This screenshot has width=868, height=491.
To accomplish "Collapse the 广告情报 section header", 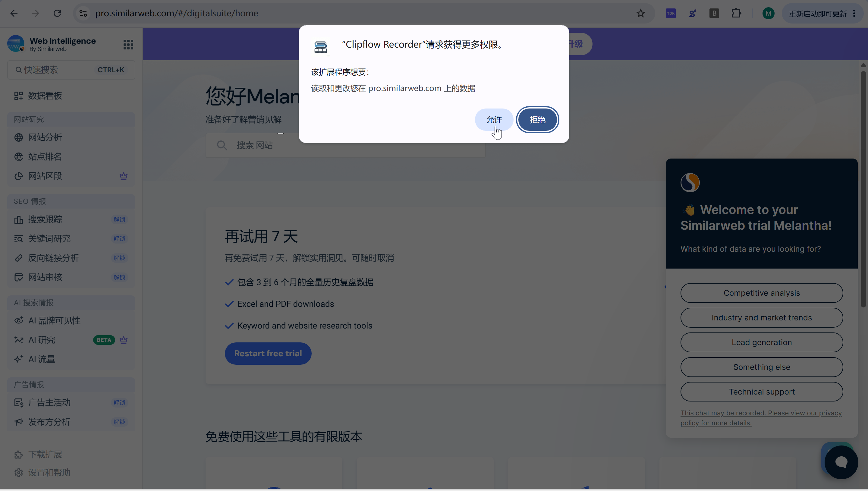I will (x=71, y=384).
